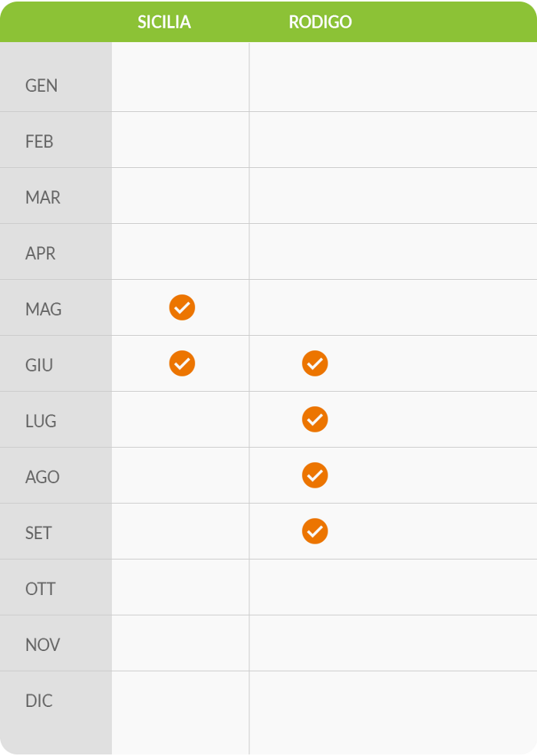
Task: Click the Rodigo checkmark in SET row
Action: (x=315, y=531)
